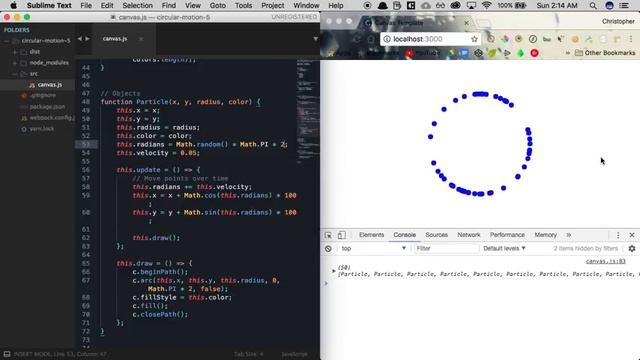Image resolution: width=640 pixels, height=360 pixels.
Task: Open the DevTools three-dot customize menu
Action: coord(618,235)
